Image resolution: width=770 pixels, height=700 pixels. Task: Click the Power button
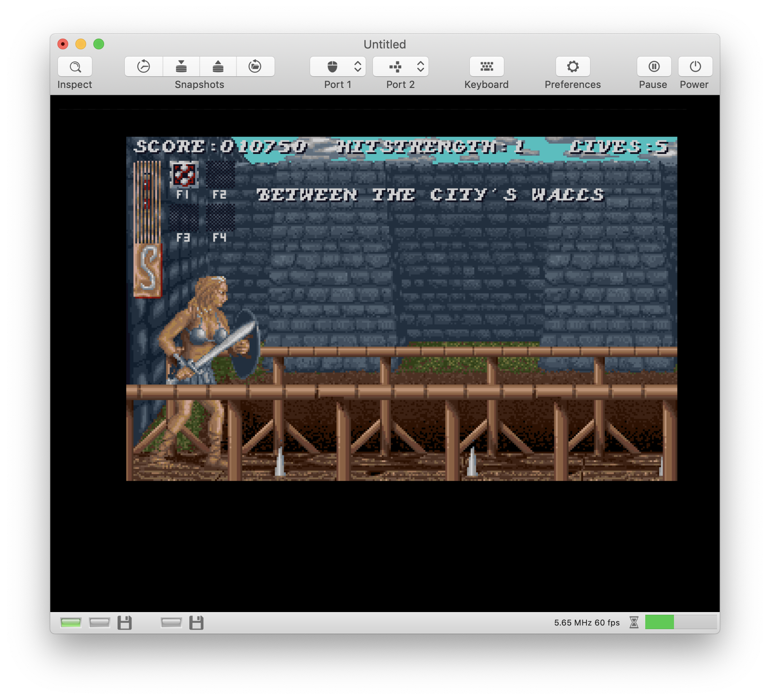[x=696, y=67]
